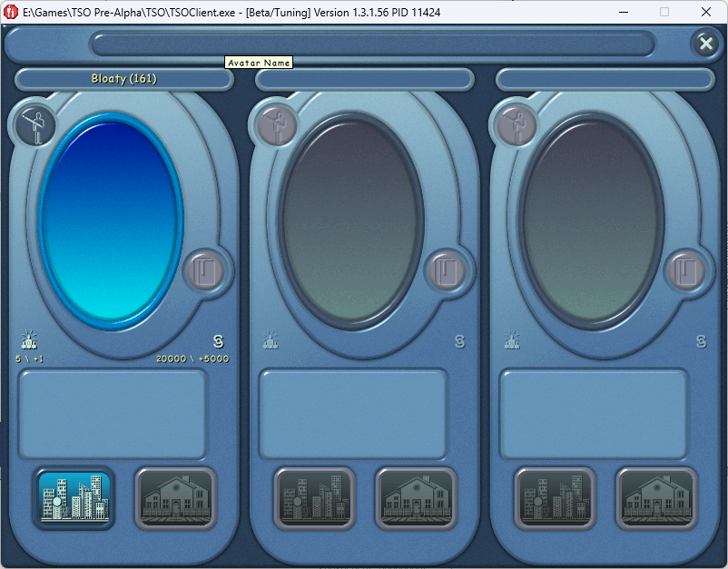Image resolution: width=728 pixels, height=569 pixels.
Task: Click the description box on the right card
Action: pos(594,414)
